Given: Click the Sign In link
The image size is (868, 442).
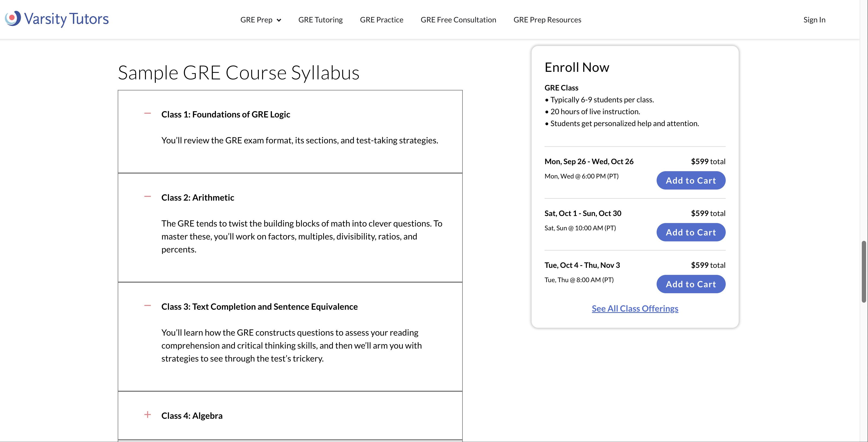Looking at the screenshot, I should pyautogui.click(x=814, y=20).
